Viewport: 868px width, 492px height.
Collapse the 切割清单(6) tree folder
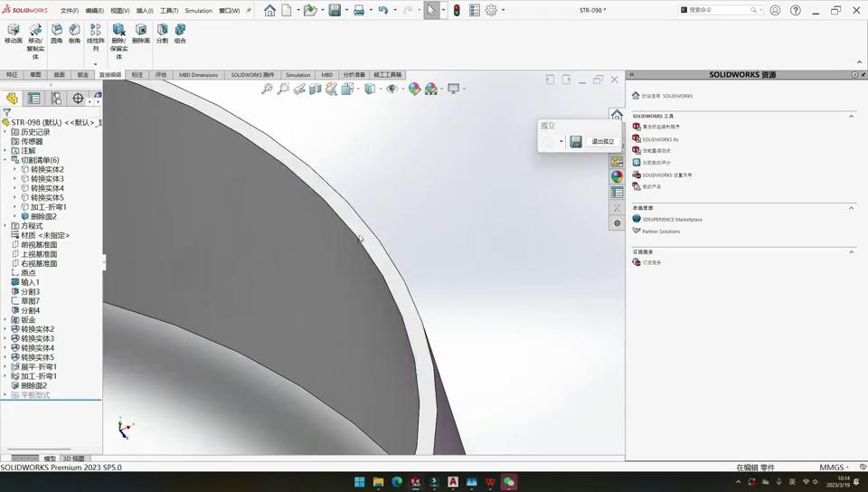(x=5, y=160)
